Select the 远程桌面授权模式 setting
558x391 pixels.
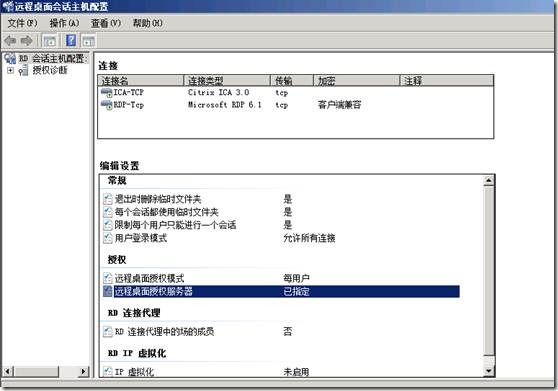point(149,278)
